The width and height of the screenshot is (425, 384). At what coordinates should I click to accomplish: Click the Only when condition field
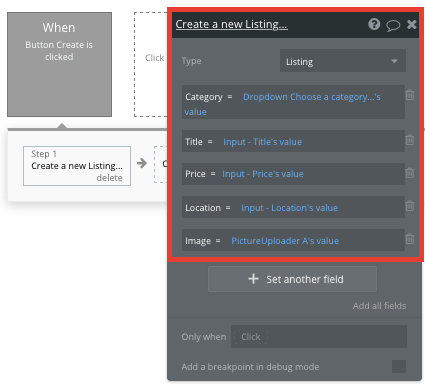click(x=319, y=337)
